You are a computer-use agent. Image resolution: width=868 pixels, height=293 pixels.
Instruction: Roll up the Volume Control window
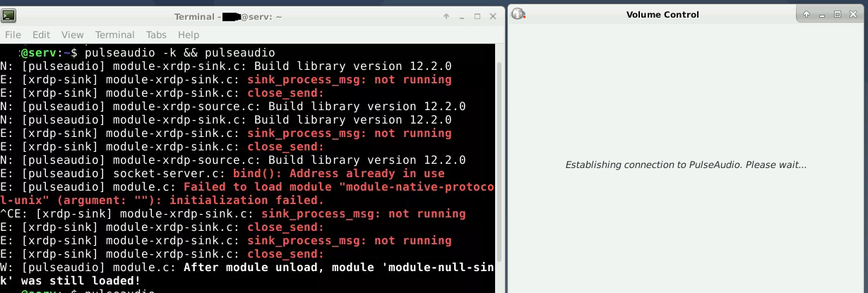pos(807,14)
